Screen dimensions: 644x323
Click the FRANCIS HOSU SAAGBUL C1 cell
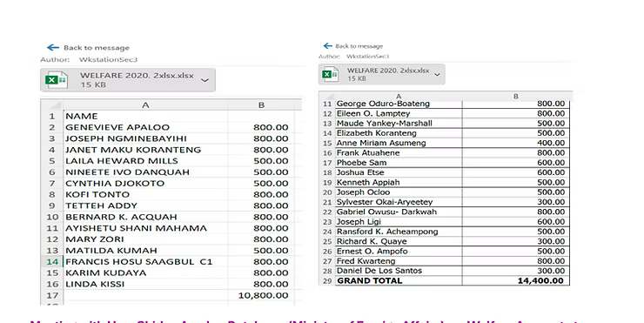coord(146,262)
